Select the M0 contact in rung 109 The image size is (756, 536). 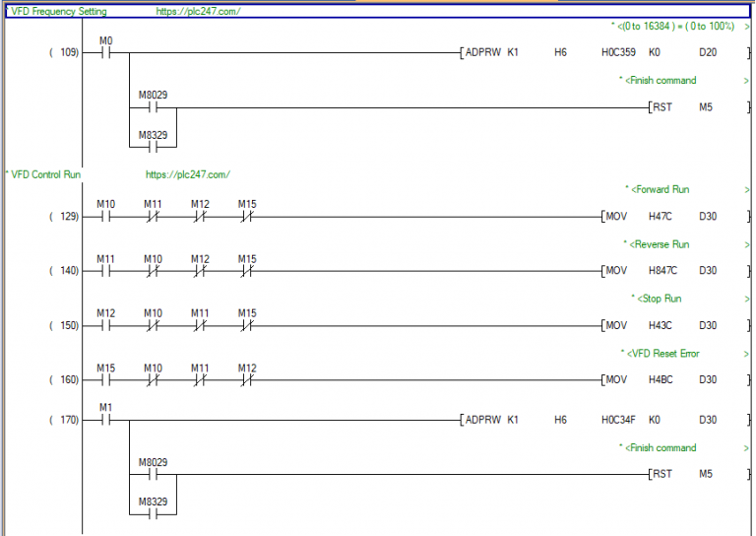coord(105,53)
